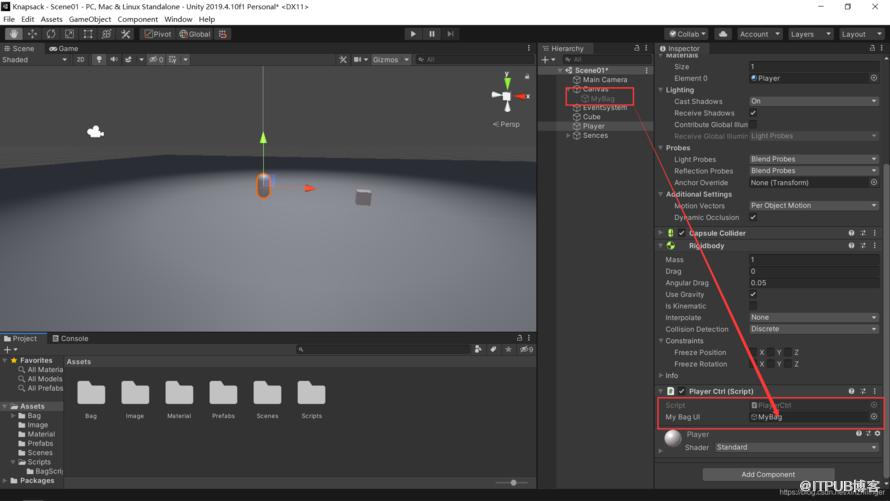Select the Rotate tool
Viewport: 890px width, 501px height.
coord(51,34)
